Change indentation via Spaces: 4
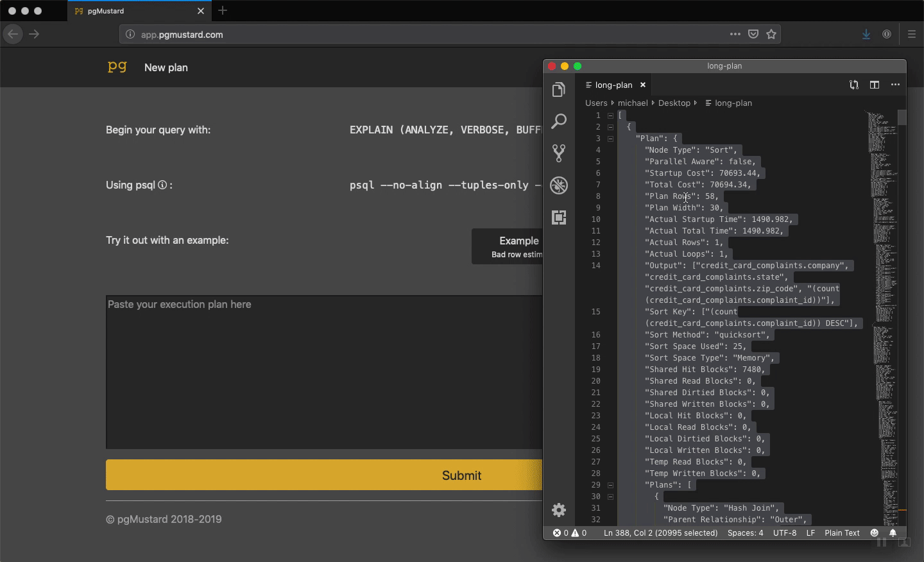The image size is (924, 562). tap(746, 533)
